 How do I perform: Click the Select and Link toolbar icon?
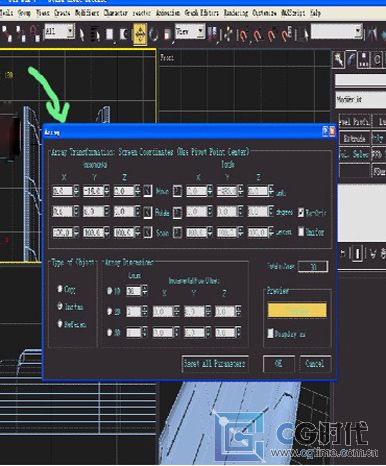point(7,34)
